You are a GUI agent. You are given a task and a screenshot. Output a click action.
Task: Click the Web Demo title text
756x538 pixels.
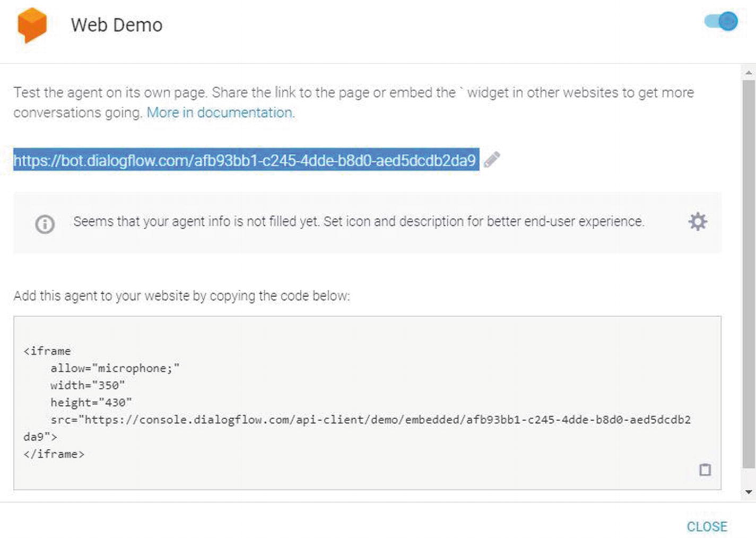tap(117, 25)
